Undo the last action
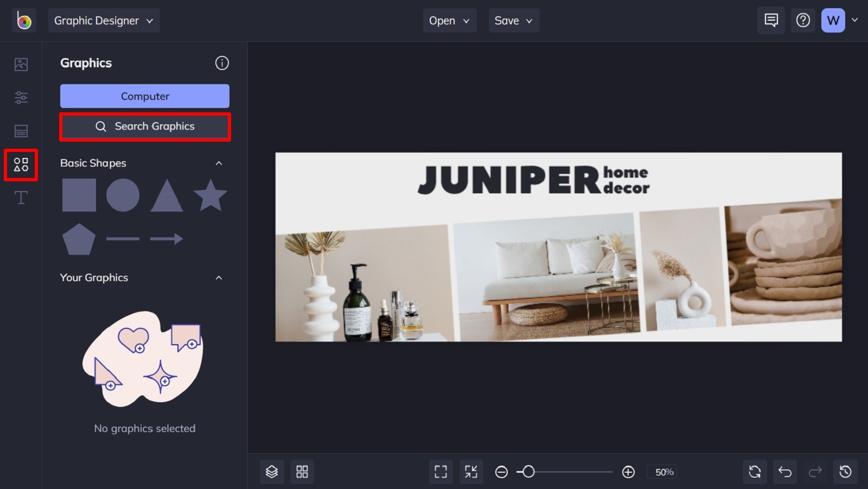Viewport: 868px width, 489px height. point(784,472)
